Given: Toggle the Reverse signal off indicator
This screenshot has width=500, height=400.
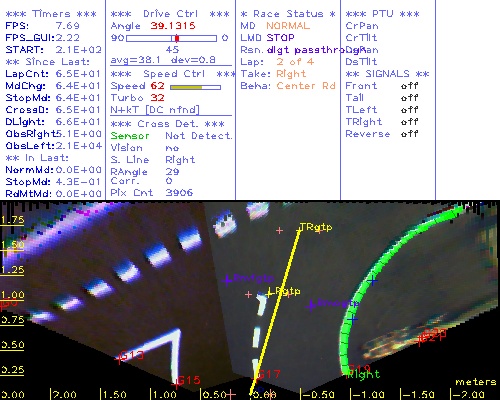Looking at the screenshot, I should click(x=409, y=134).
